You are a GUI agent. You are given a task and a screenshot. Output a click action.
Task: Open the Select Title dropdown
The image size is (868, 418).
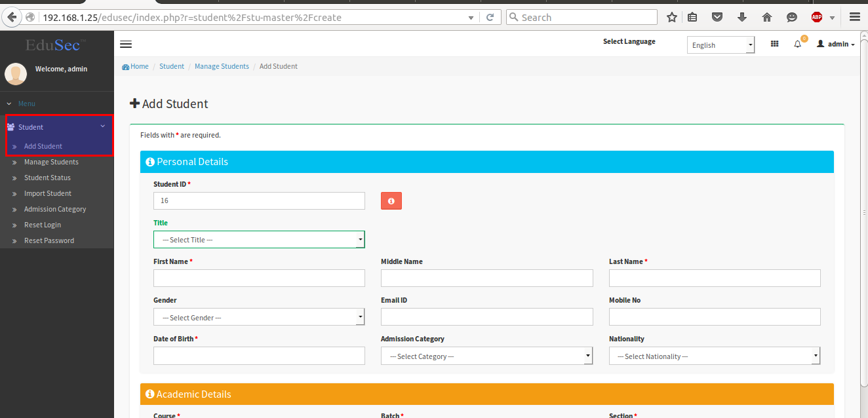(x=259, y=240)
